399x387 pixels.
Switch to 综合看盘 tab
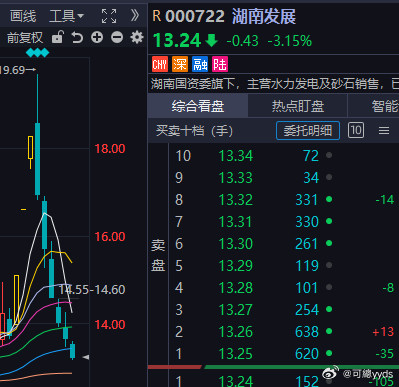(198, 106)
